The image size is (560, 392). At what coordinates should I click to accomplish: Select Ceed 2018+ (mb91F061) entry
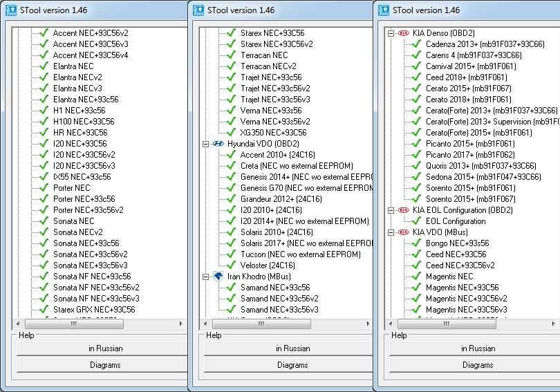tap(466, 77)
